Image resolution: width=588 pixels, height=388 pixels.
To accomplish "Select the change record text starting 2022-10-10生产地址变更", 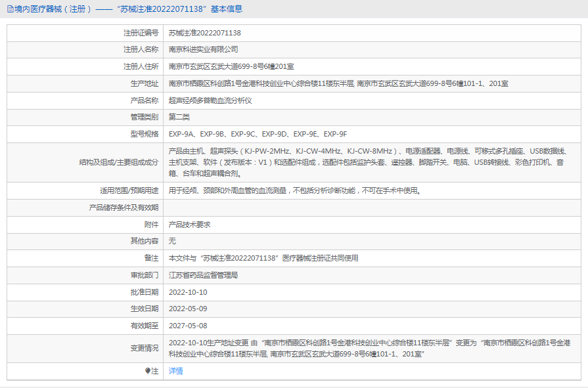I will click(370, 348).
